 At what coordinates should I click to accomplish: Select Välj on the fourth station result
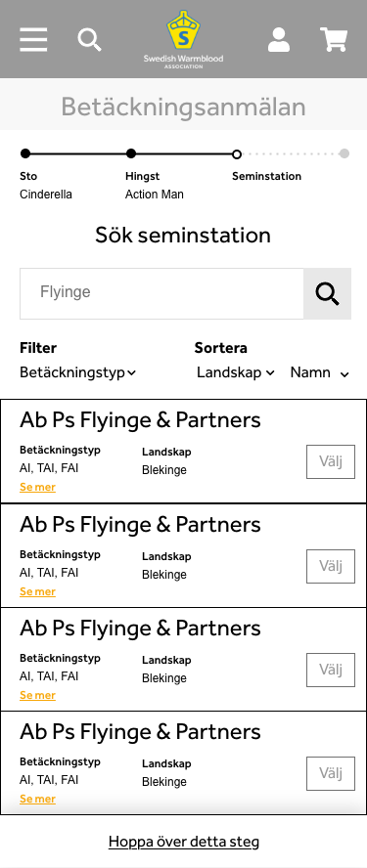pos(331,773)
